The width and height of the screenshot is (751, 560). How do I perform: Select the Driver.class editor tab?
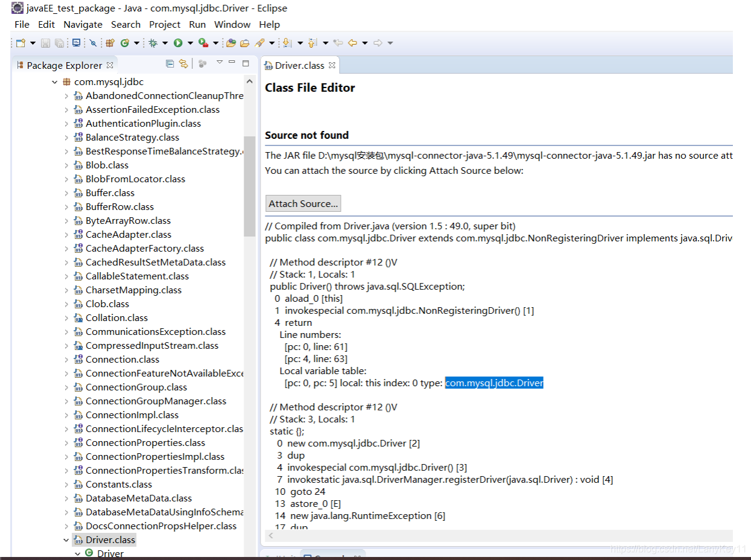tap(299, 65)
